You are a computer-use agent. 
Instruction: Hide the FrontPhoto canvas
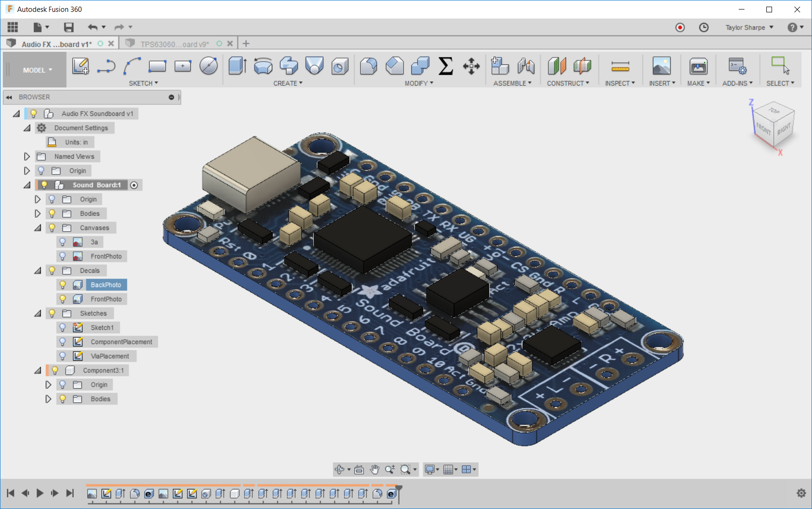[63, 256]
